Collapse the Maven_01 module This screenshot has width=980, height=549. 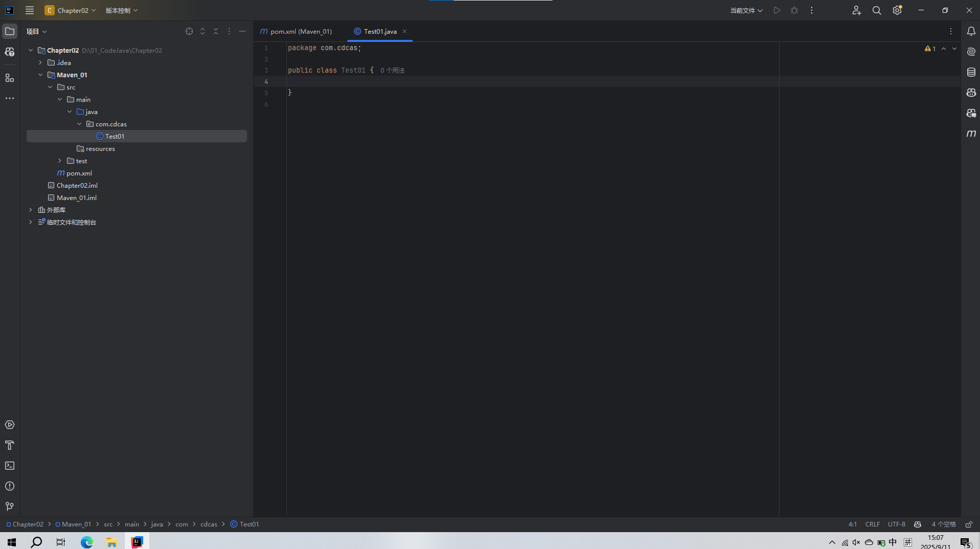(40, 75)
